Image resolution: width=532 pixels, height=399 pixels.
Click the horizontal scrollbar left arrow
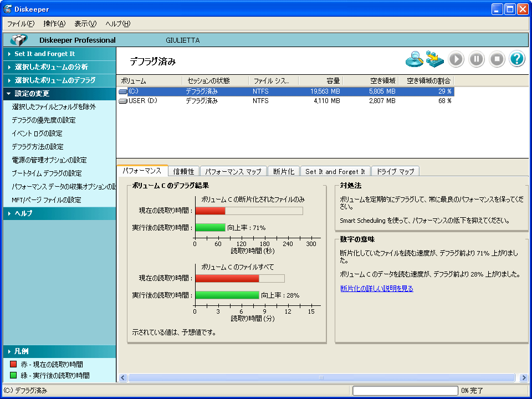[x=123, y=377]
